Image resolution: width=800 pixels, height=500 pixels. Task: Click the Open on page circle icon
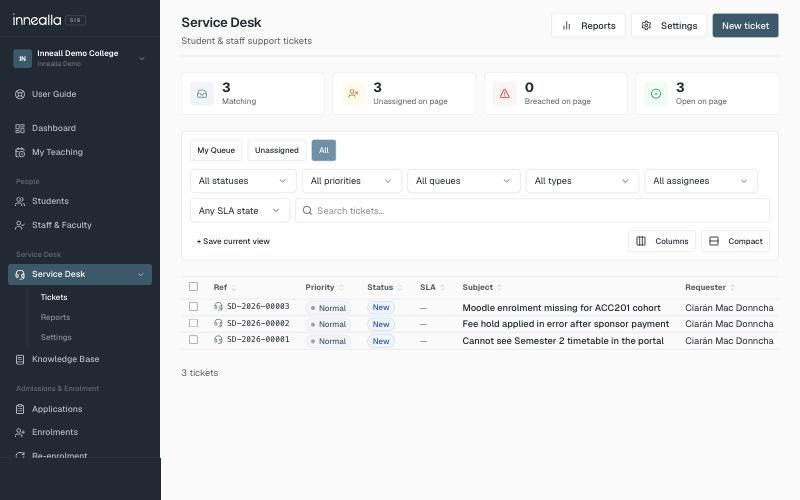(x=656, y=94)
